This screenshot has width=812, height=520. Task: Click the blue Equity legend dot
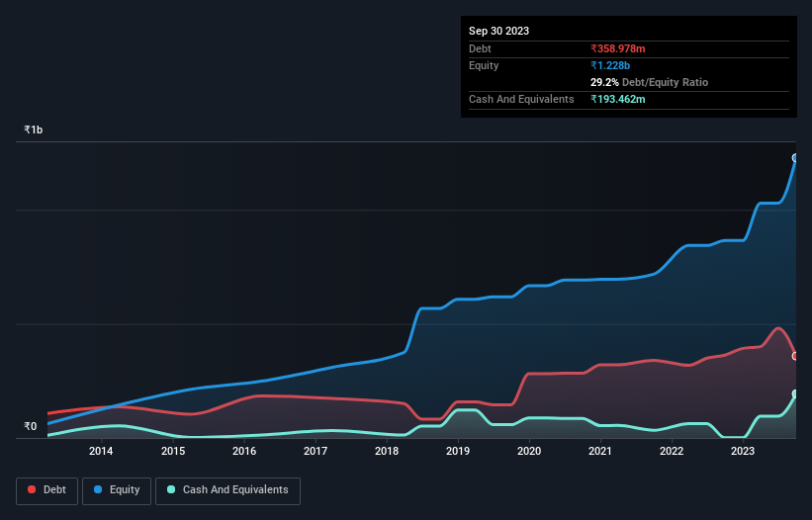coord(98,489)
